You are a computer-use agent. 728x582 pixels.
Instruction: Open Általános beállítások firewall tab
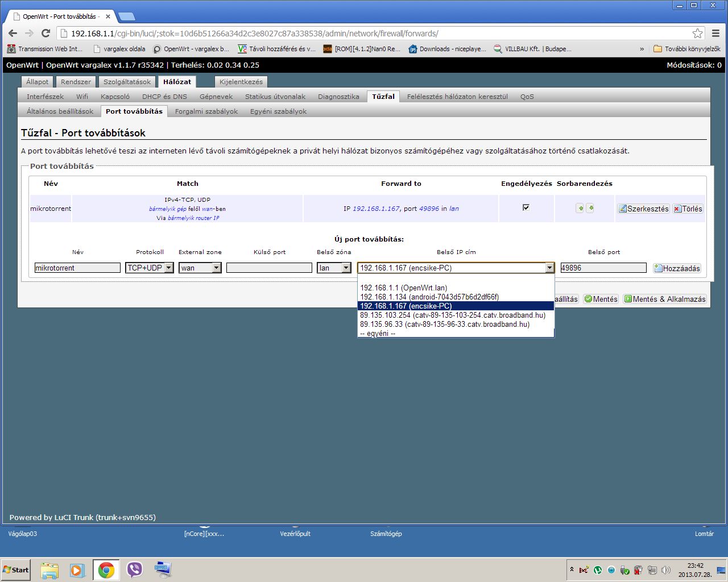(x=60, y=111)
